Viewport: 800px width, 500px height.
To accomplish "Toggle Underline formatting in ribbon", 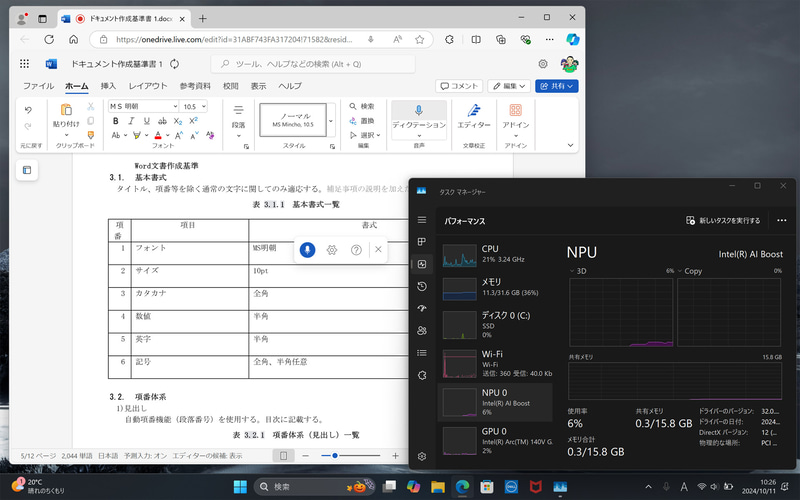I will pos(146,121).
